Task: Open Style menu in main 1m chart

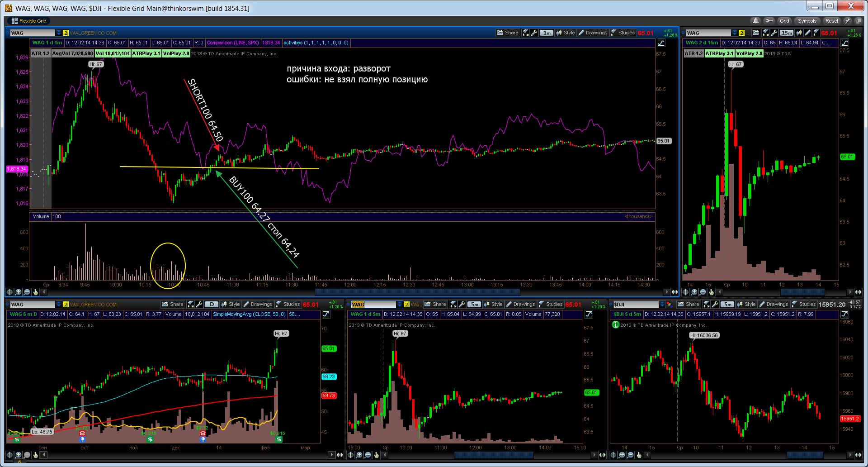Action: point(566,33)
